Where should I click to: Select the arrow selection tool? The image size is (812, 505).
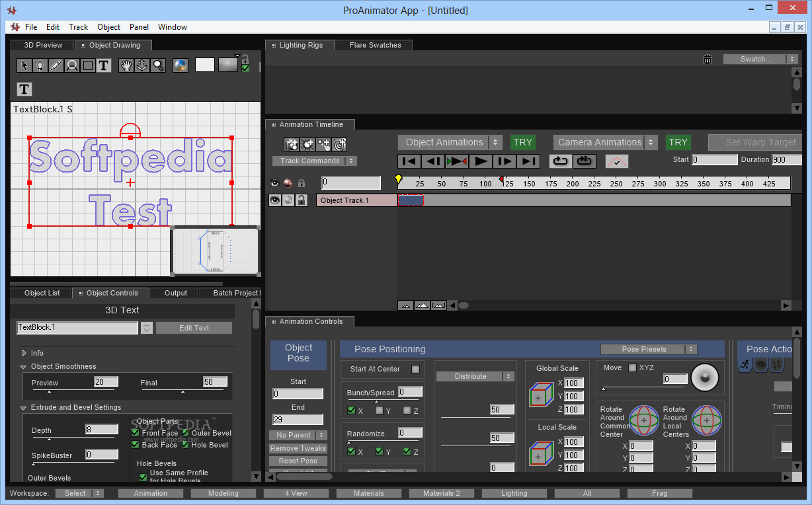24,65
